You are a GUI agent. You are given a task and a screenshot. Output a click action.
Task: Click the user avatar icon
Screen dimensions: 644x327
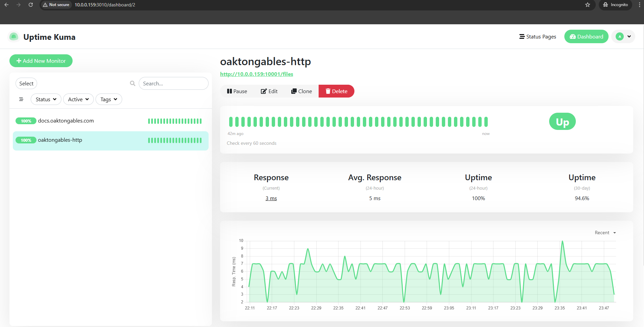tap(620, 37)
